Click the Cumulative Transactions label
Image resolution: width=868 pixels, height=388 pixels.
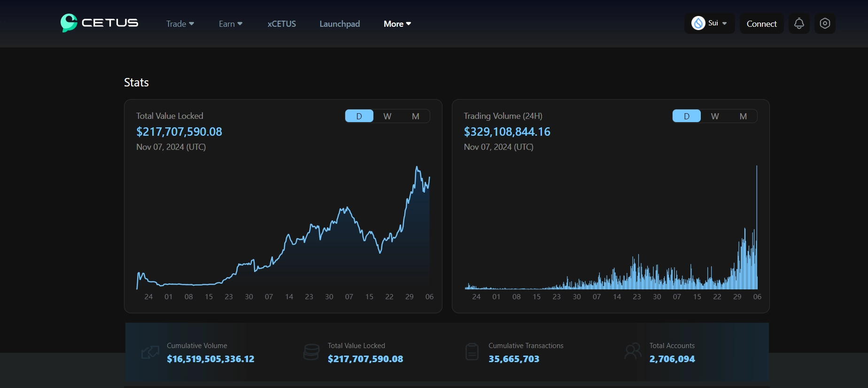pos(526,346)
